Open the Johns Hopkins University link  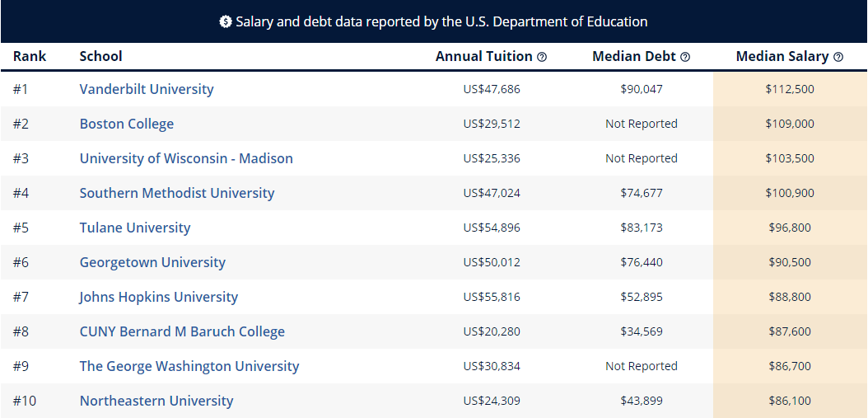[x=159, y=297]
